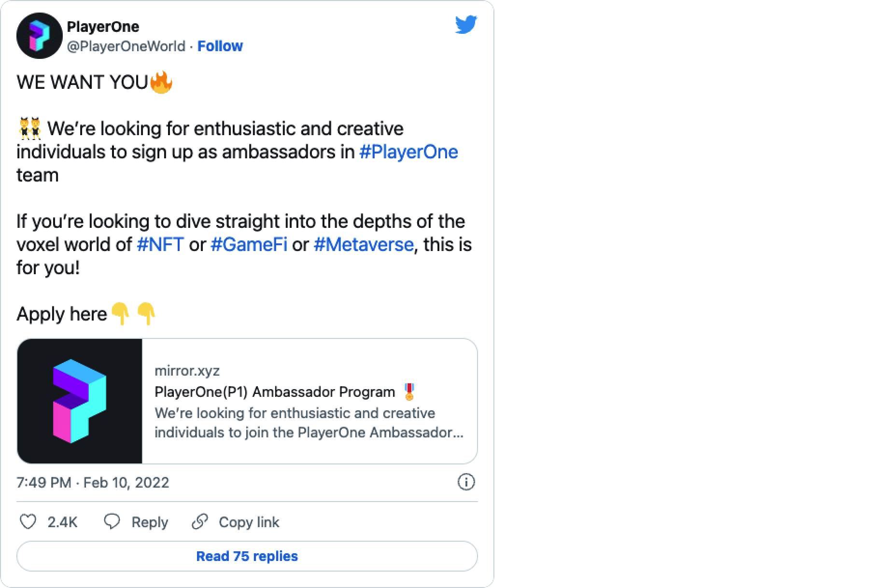Click the @PlayerOneWorld handle

[126, 46]
